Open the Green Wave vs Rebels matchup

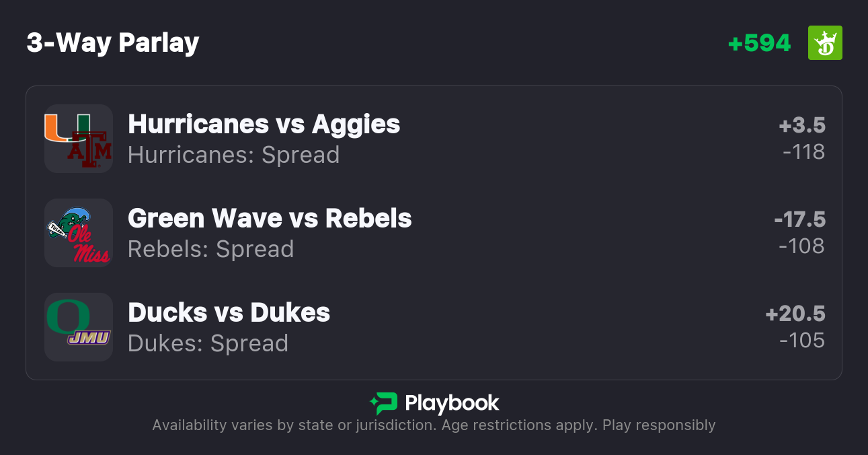pyautogui.click(x=270, y=219)
